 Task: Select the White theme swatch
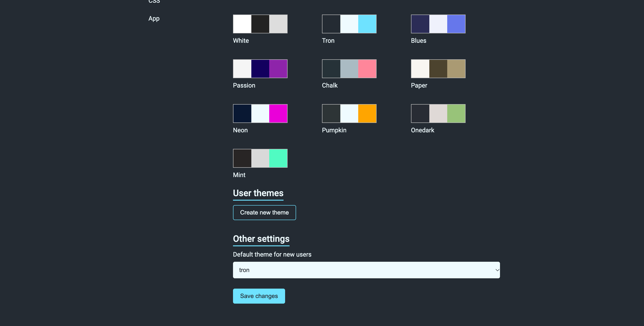[260, 24]
